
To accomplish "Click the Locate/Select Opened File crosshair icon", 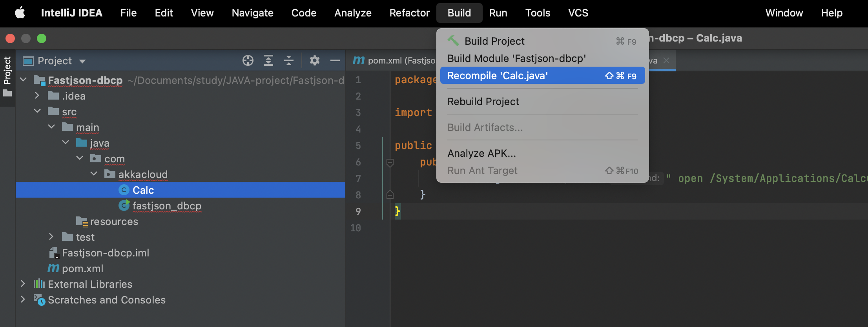I will pyautogui.click(x=248, y=60).
